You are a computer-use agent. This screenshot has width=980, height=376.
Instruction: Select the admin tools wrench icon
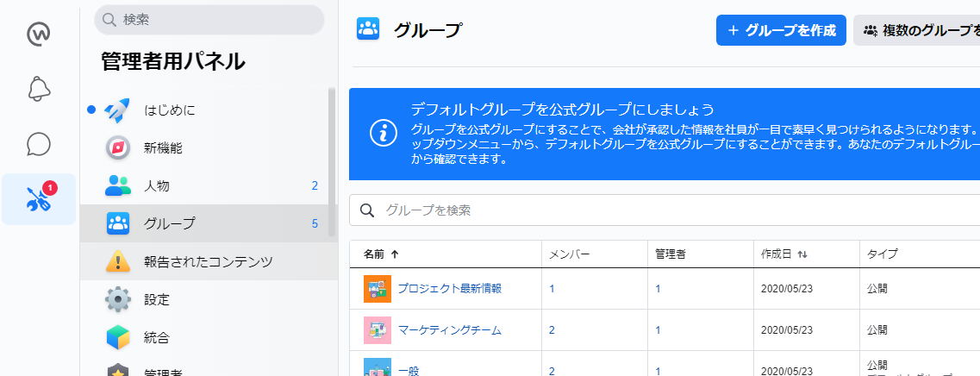(x=39, y=199)
